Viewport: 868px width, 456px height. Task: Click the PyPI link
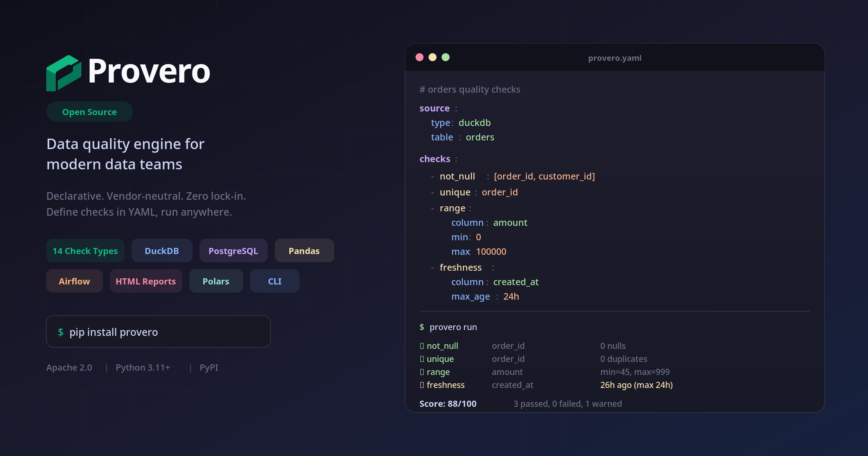point(209,367)
